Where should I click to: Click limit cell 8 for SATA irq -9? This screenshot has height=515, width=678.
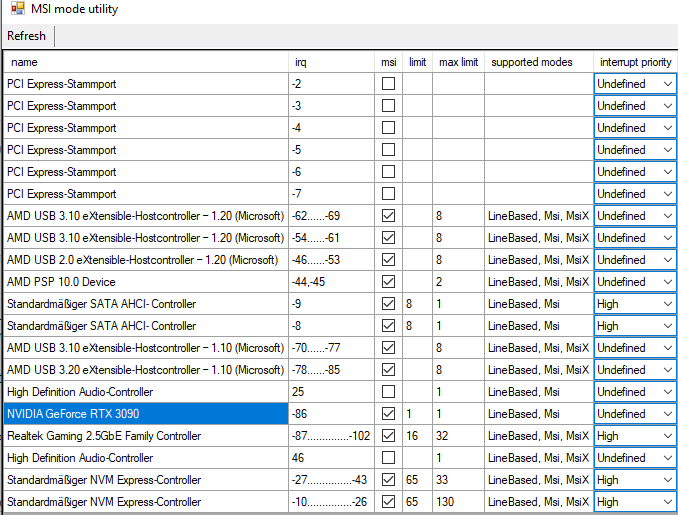[417, 304]
